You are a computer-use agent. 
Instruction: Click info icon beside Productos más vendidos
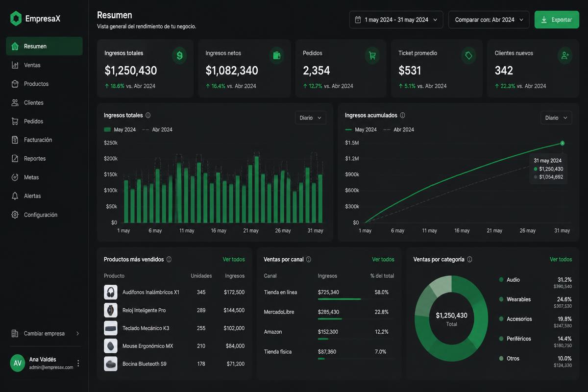pos(169,259)
